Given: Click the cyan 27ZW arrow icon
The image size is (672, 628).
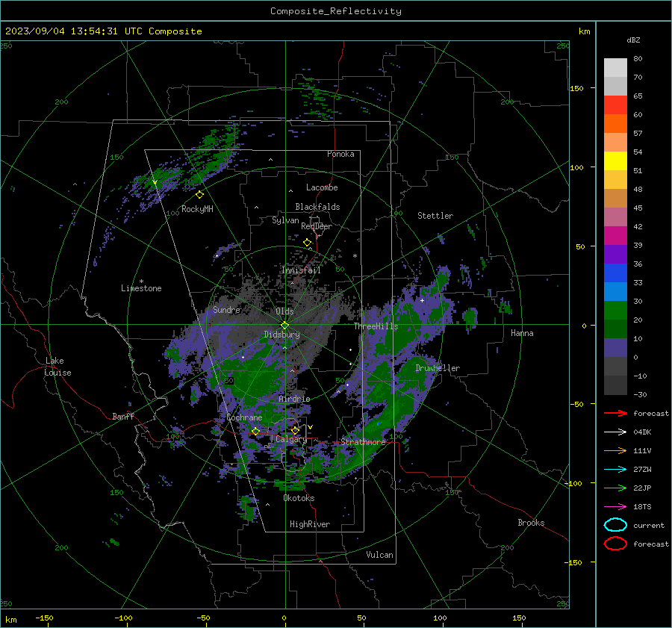Looking at the screenshot, I should click(615, 470).
